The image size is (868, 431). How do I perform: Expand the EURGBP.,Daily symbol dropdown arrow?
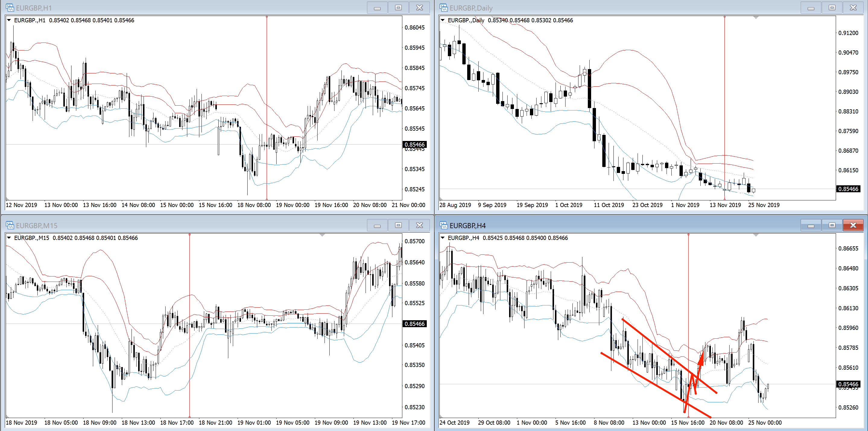[443, 20]
